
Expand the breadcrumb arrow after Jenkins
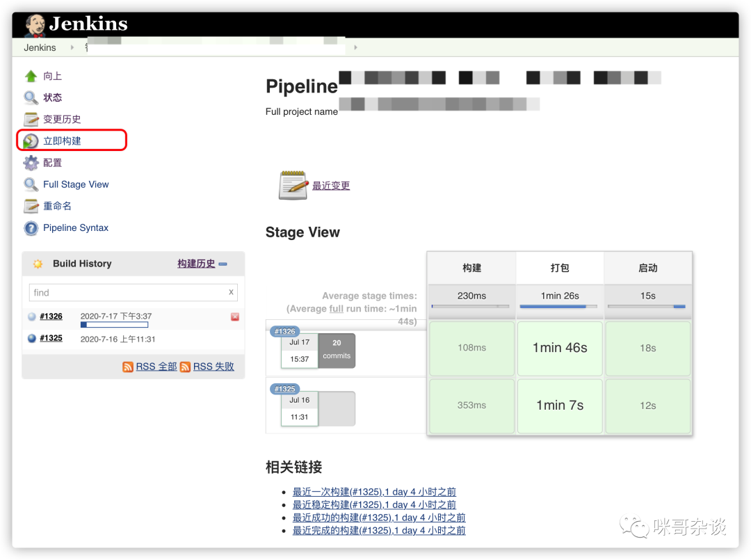coord(72,47)
